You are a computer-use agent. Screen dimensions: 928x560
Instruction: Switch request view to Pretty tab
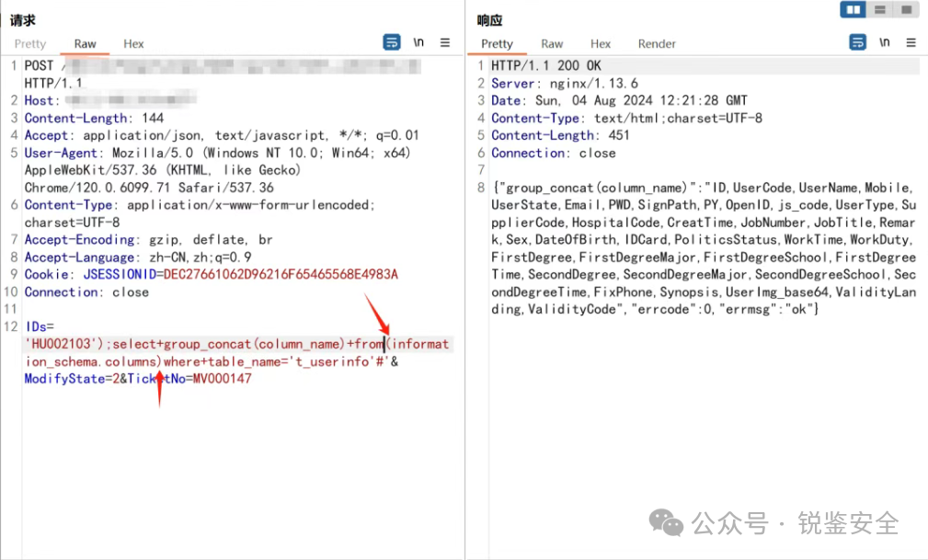(30, 44)
